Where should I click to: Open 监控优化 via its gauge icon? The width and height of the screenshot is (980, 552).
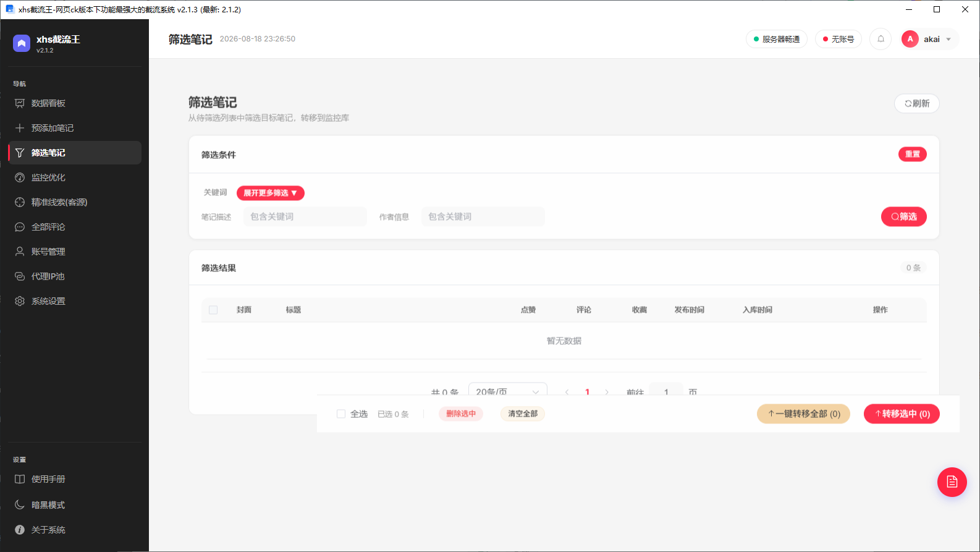tap(20, 177)
